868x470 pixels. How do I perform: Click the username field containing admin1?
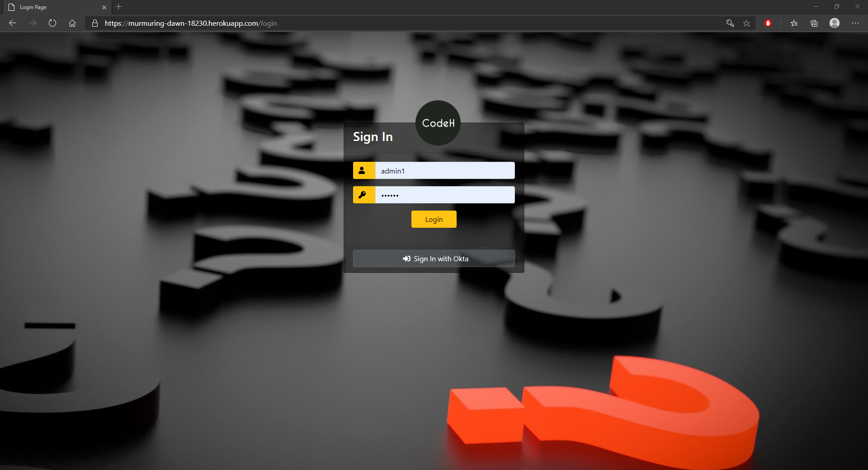(445, 170)
